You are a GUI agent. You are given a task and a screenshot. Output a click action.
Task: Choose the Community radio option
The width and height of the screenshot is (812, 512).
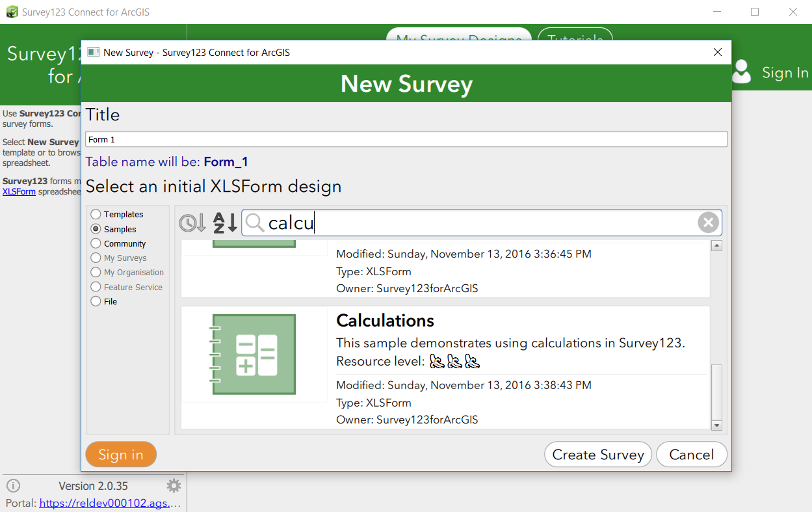coord(96,243)
